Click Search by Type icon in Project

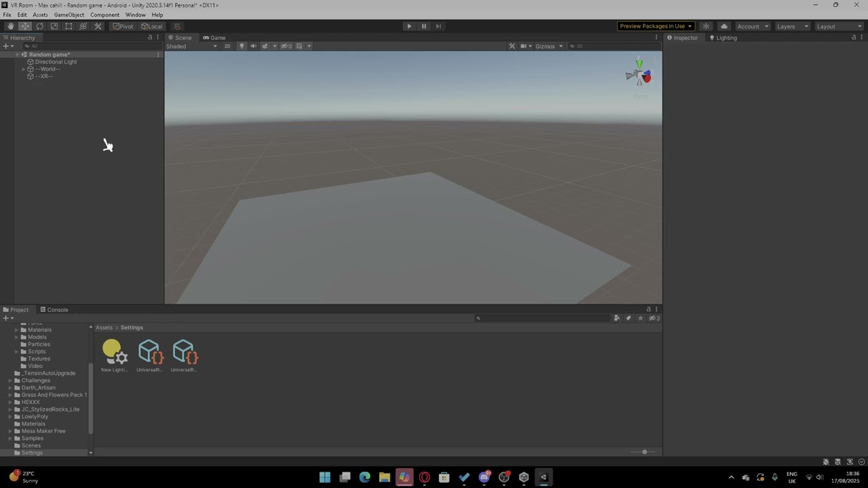pyautogui.click(x=616, y=318)
